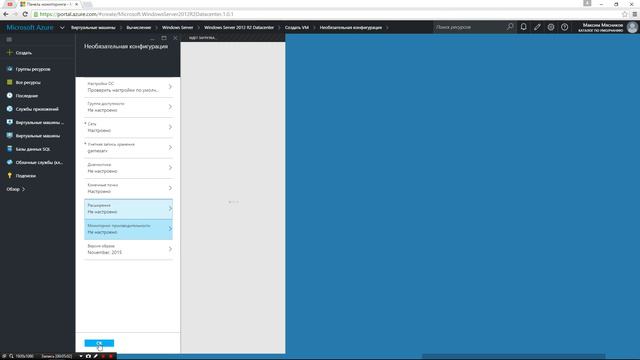Click the plus icon next to Создать

click(9, 53)
